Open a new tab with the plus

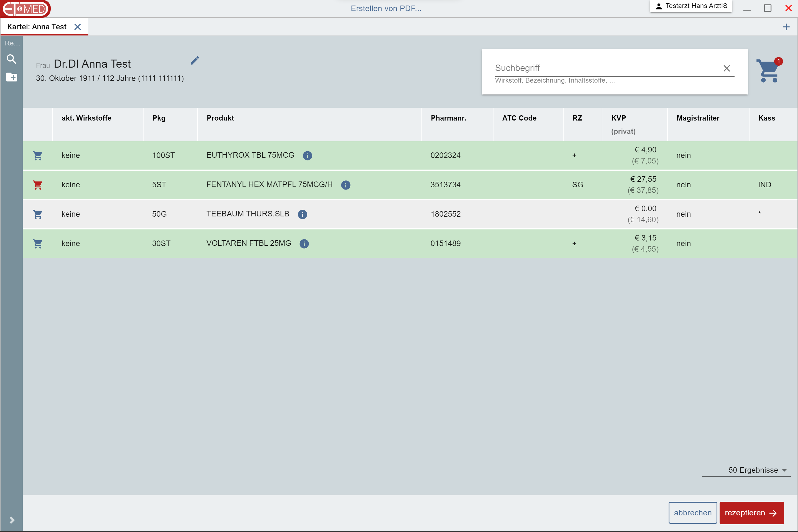click(786, 27)
